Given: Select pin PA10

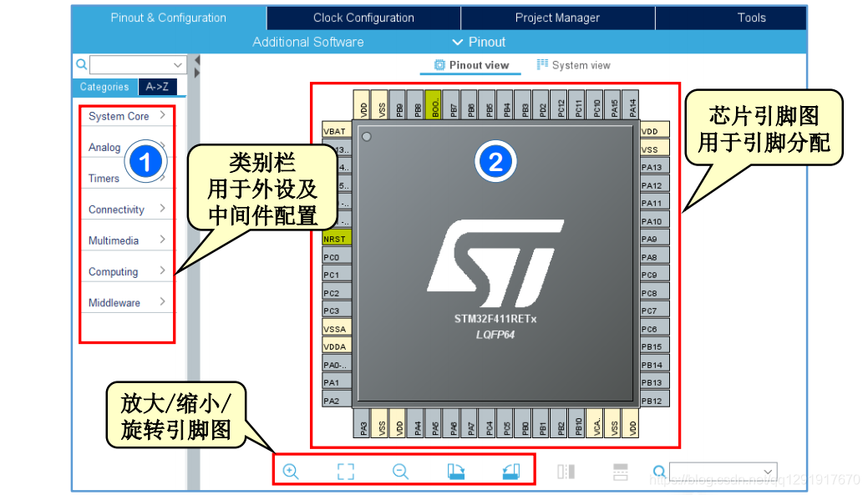Looking at the screenshot, I should click(655, 221).
